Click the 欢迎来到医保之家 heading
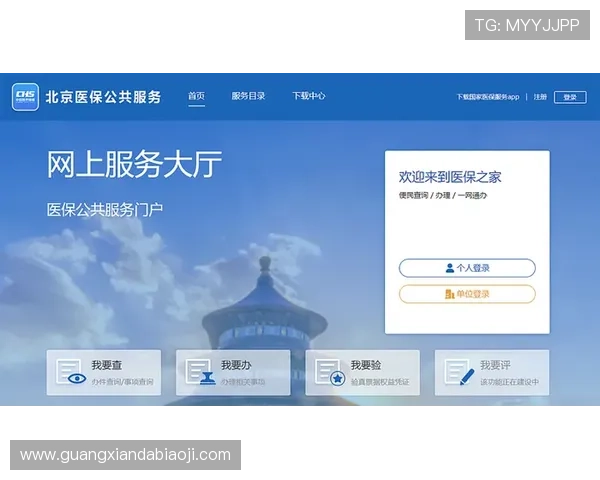Image resolution: width=600 pixels, height=480 pixels. 450,177
